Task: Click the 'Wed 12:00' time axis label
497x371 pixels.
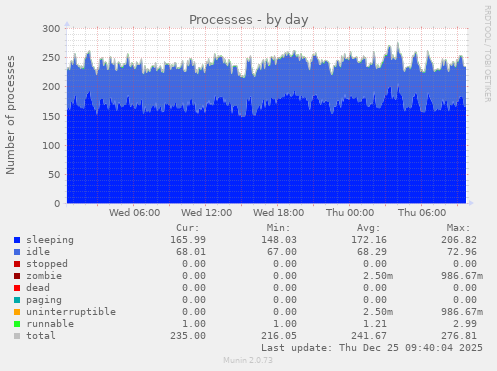Action: [x=206, y=213]
